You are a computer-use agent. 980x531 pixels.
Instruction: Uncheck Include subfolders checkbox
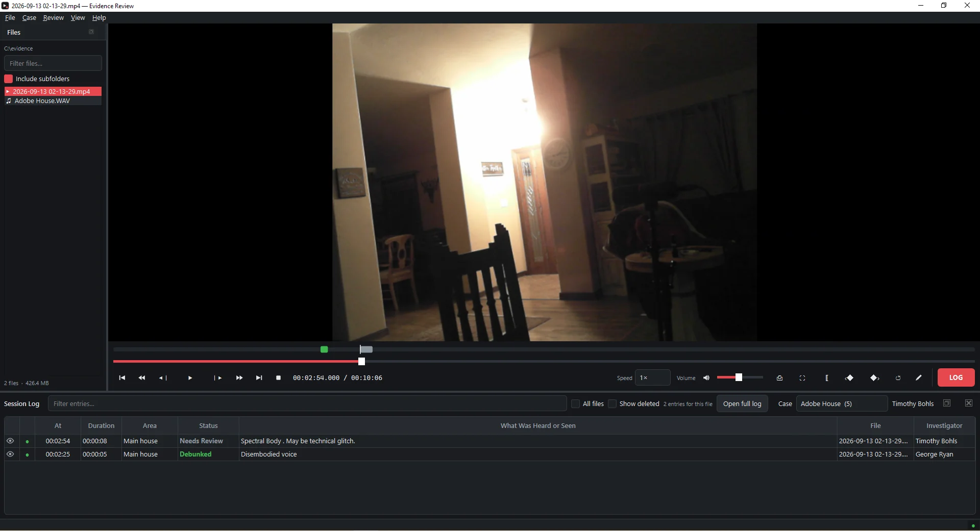(9, 79)
